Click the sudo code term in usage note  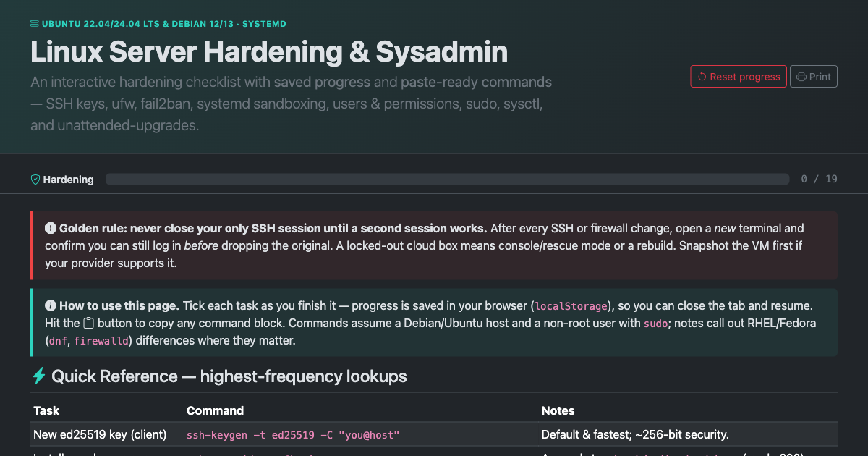tap(655, 324)
